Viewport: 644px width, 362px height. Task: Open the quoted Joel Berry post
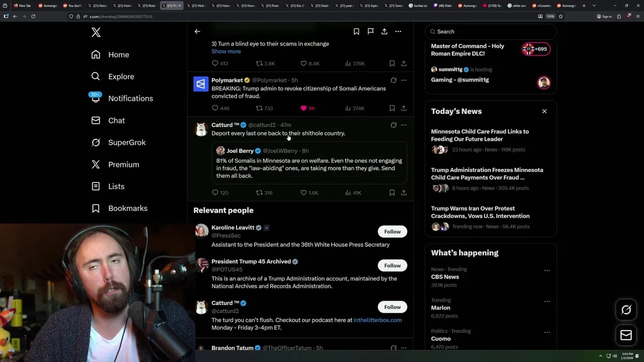click(309, 163)
